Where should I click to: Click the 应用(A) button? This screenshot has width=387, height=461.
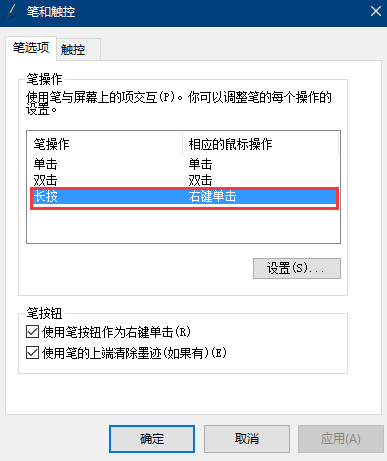(x=341, y=439)
